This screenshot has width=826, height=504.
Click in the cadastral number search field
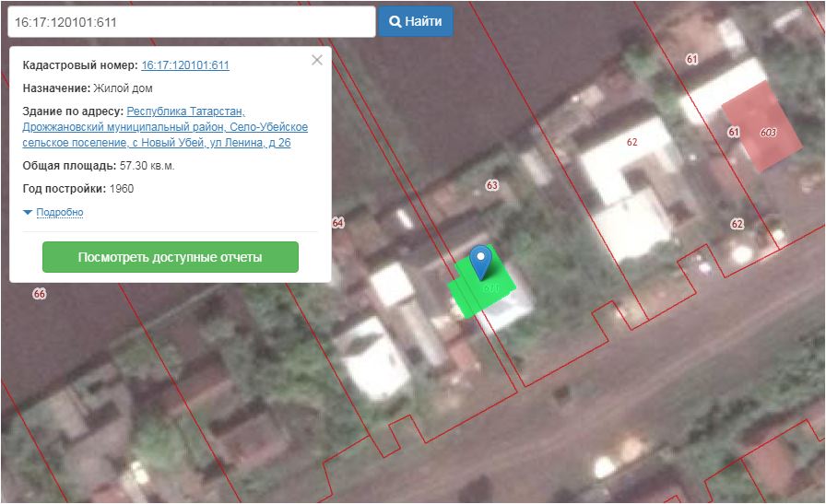(189, 21)
